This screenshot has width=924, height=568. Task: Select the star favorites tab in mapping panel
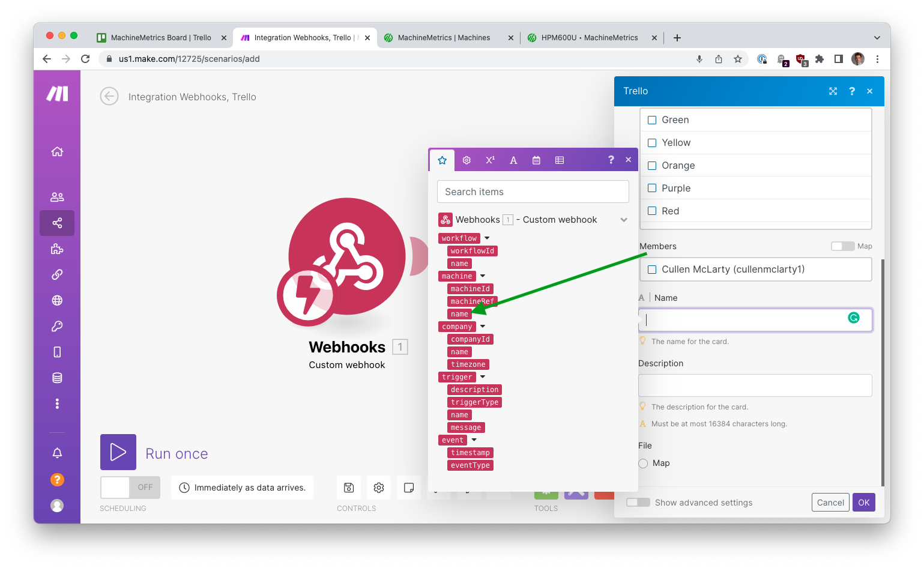[442, 160]
